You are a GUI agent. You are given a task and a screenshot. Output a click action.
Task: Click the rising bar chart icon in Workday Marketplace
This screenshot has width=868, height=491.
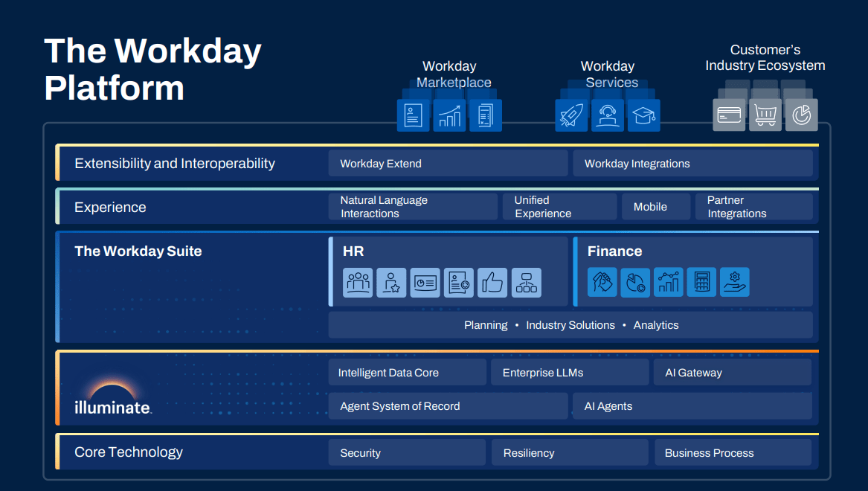[449, 115]
